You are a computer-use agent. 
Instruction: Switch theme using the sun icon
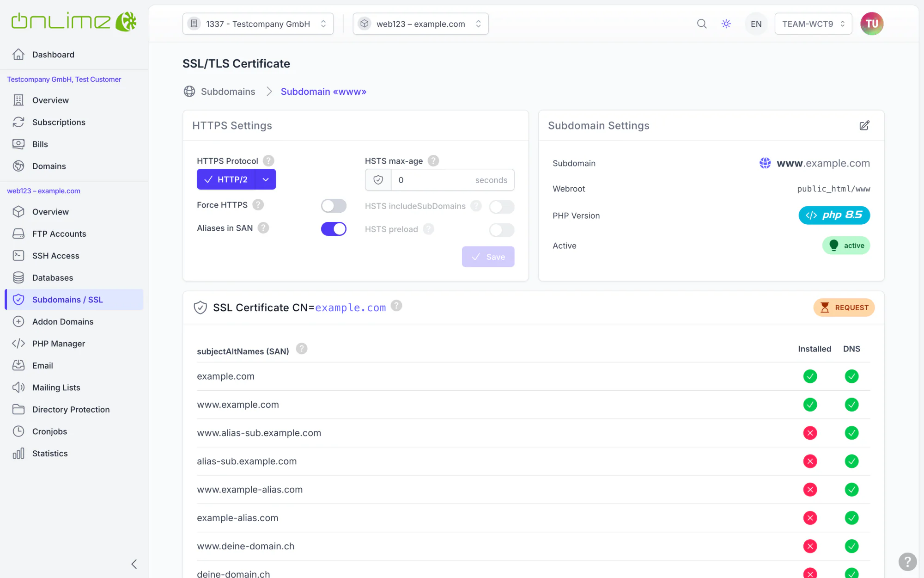[x=726, y=24]
